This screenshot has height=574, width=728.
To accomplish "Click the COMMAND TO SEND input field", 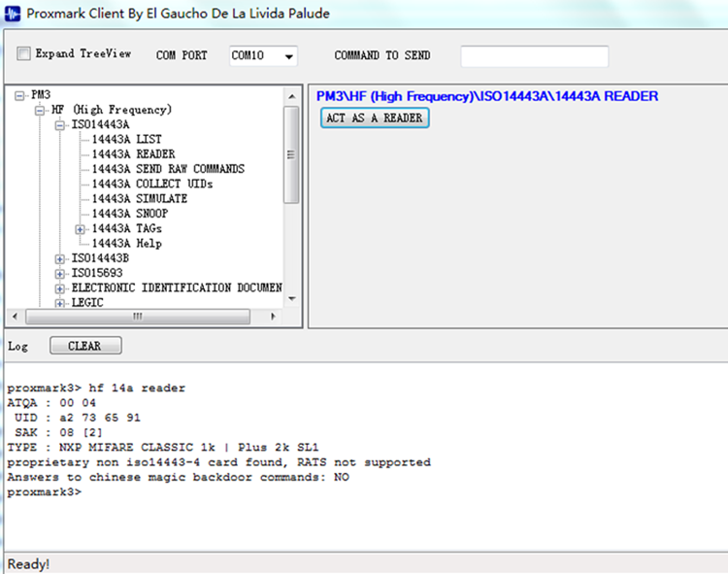I will [x=534, y=56].
